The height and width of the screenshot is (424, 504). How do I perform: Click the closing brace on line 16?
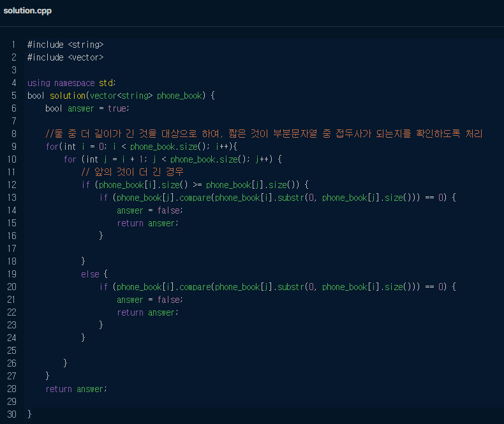click(101, 236)
